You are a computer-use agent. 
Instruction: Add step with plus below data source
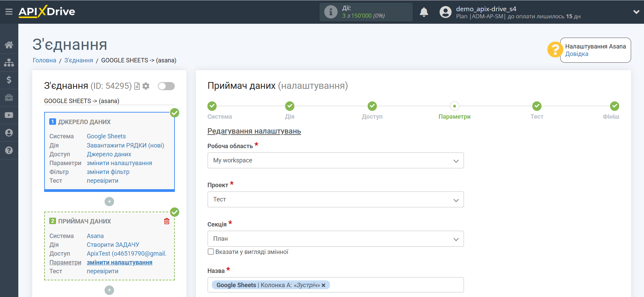click(109, 202)
